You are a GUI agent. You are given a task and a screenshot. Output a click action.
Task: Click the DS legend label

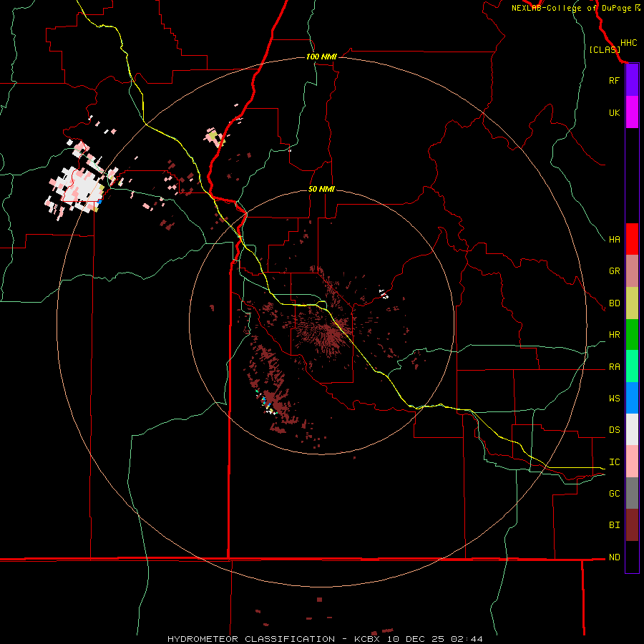tap(614, 430)
